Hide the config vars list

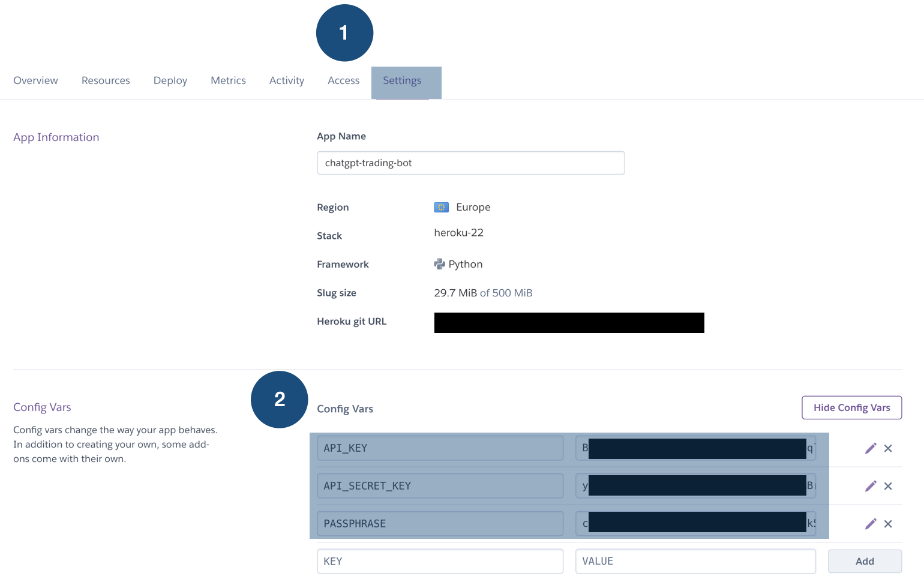[x=851, y=407]
